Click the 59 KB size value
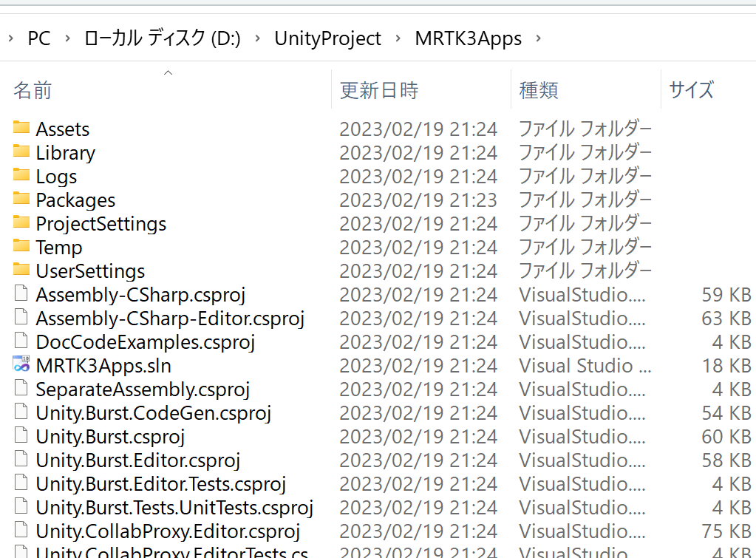Viewport: 756px width, 558px height. [726, 295]
